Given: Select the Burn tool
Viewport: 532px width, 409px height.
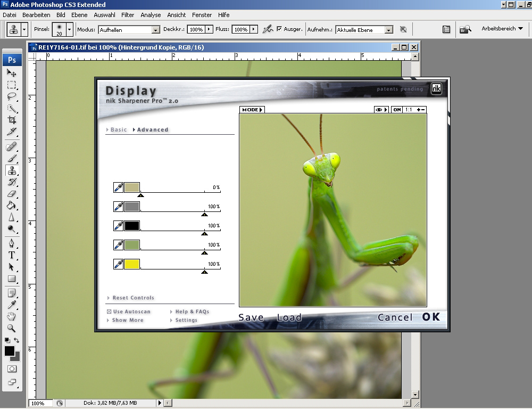Looking at the screenshot, I should tap(12, 229).
